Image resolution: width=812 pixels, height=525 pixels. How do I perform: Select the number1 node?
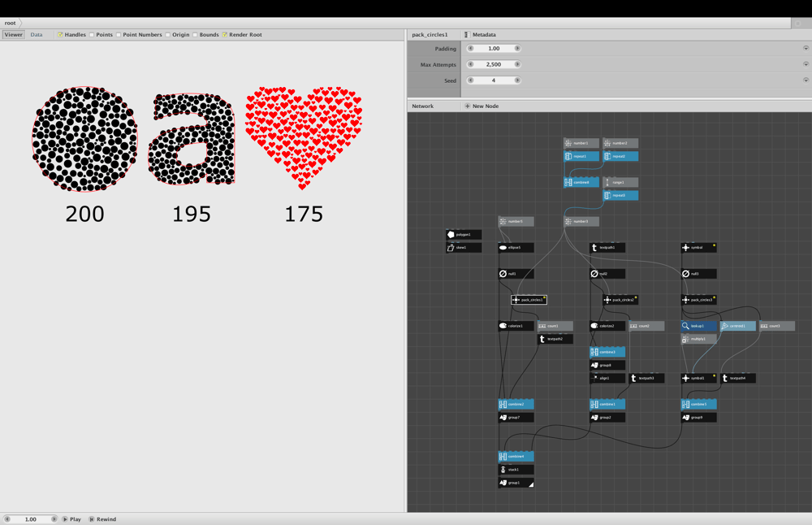pyautogui.click(x=581, y=143)
